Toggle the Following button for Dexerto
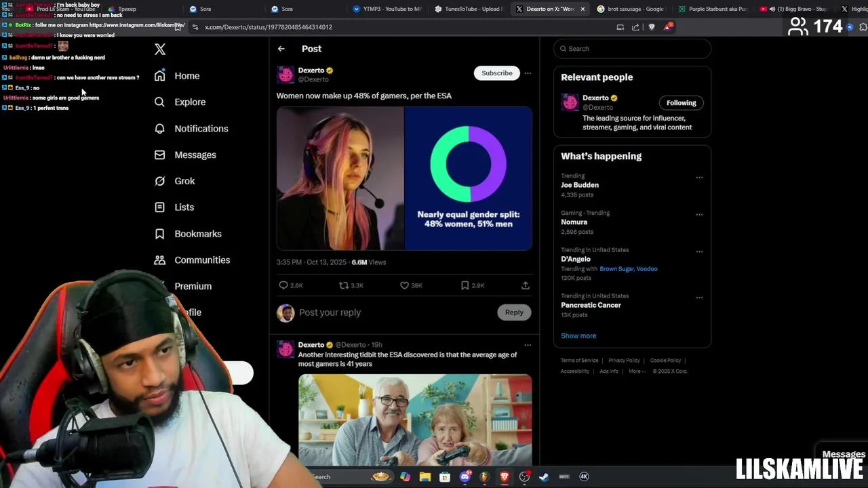868x488 pixels. point(681,103)
